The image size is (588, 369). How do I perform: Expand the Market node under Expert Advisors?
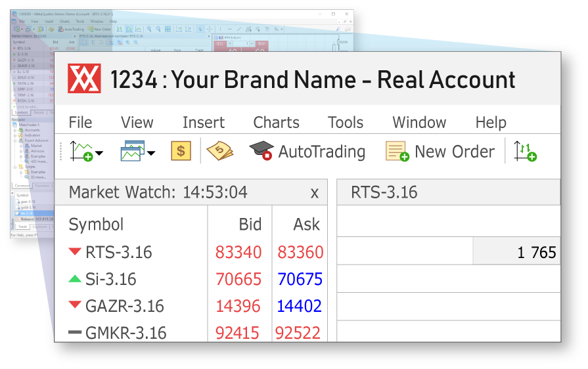21,146
